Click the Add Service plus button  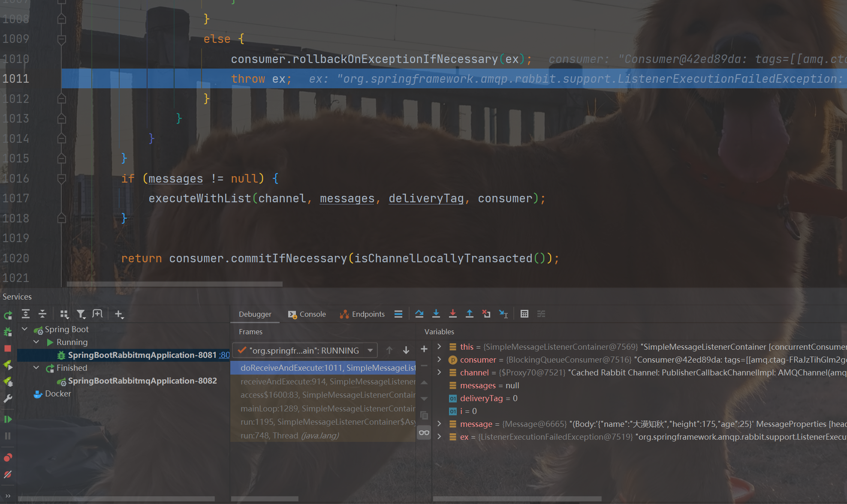coord(119,314)
